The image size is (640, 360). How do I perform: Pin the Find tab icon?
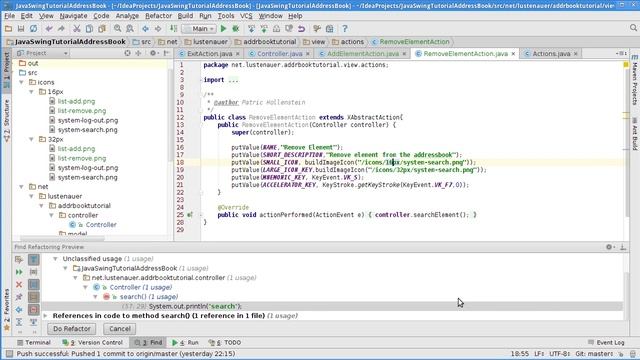[19, 297]
